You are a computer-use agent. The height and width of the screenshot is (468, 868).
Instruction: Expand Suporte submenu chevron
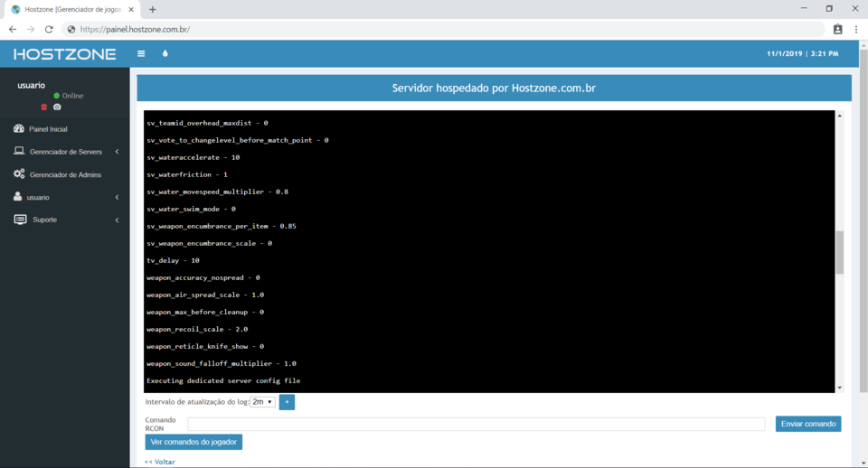(x=117, y=220)
